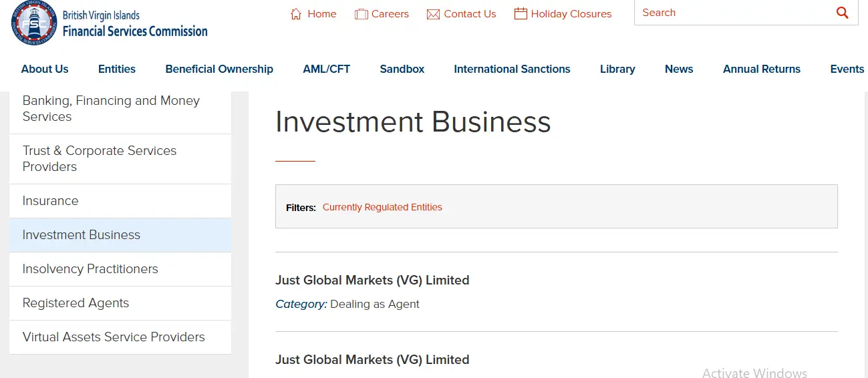Open the International Sanctions menu
Image resolution: width=868 pixels, height=378 pixels.
[x=512, y=69]
